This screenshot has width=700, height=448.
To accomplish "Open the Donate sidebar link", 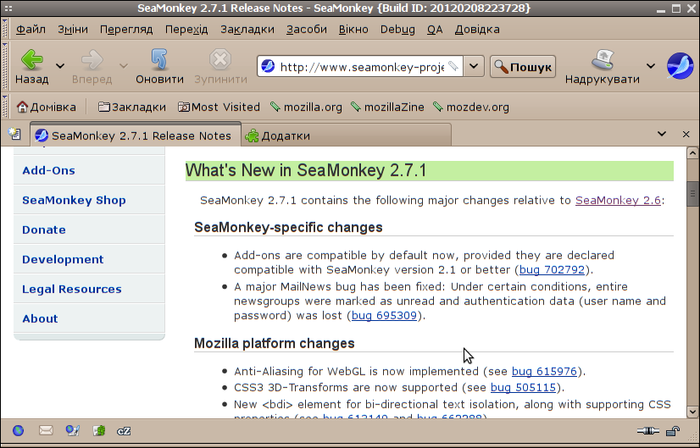I will [x=44, y=230].
